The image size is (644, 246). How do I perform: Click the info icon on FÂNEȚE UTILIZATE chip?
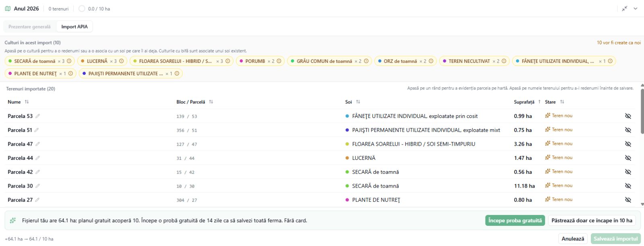pos(610,61)
